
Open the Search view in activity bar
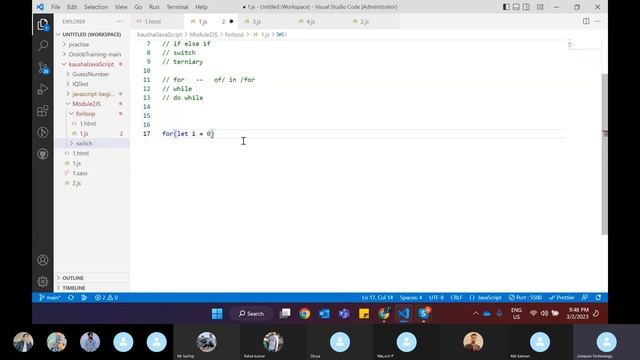[43, 45]
